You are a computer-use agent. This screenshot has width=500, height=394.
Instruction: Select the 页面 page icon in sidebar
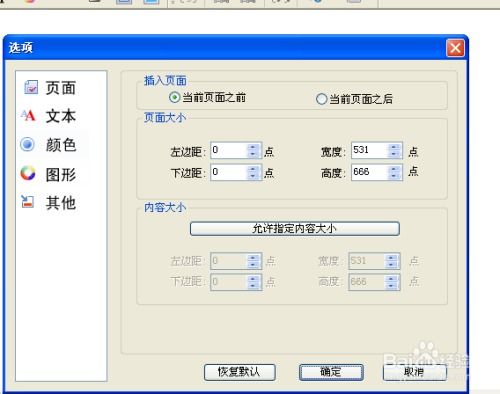[x=31, y=87]
